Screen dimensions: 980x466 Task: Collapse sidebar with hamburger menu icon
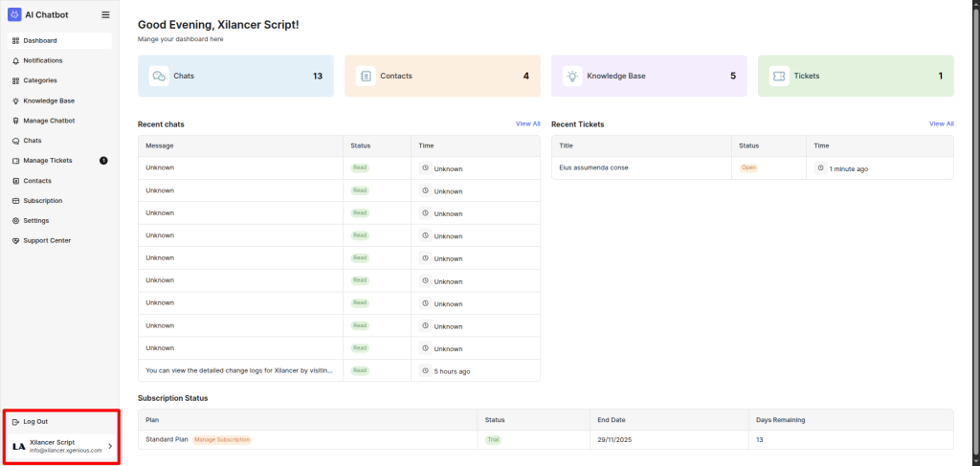click(105, 15)
